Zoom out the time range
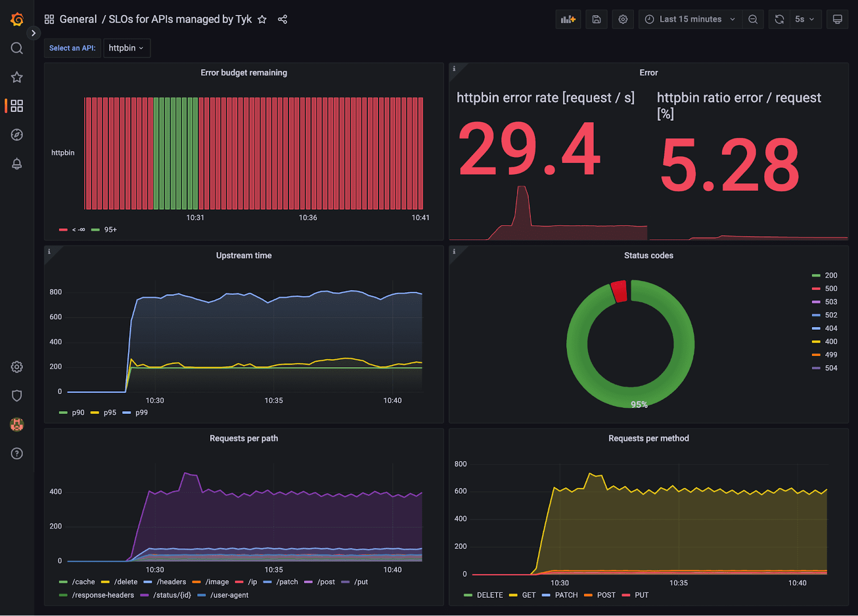The height and width of the screenshot is (616, 858). pos(753,19)
